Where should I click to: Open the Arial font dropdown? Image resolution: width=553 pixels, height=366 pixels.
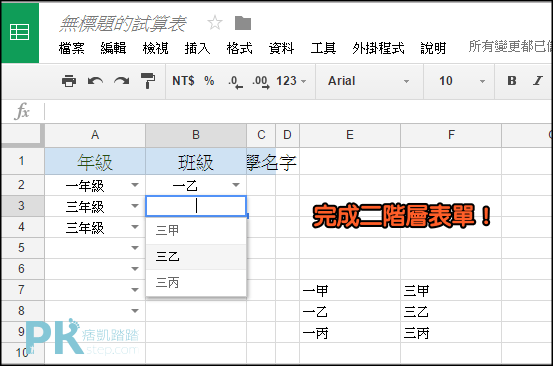[x=369, y=81]
